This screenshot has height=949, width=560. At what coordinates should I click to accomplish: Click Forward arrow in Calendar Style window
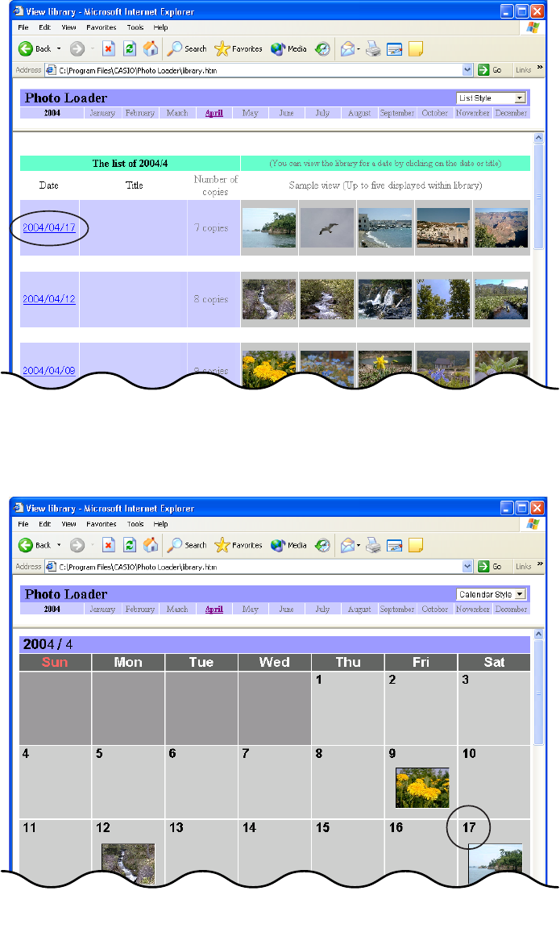click(77, 545)
